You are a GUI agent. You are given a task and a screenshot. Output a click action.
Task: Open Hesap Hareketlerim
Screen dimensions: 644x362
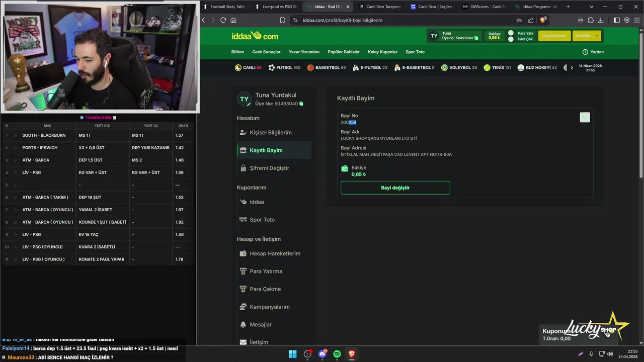[274, 253]
